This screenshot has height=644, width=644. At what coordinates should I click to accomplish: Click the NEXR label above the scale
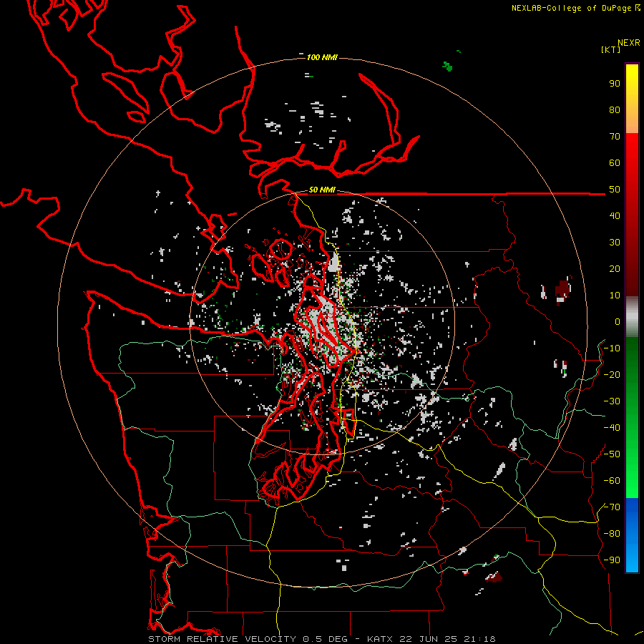(629, 43)
